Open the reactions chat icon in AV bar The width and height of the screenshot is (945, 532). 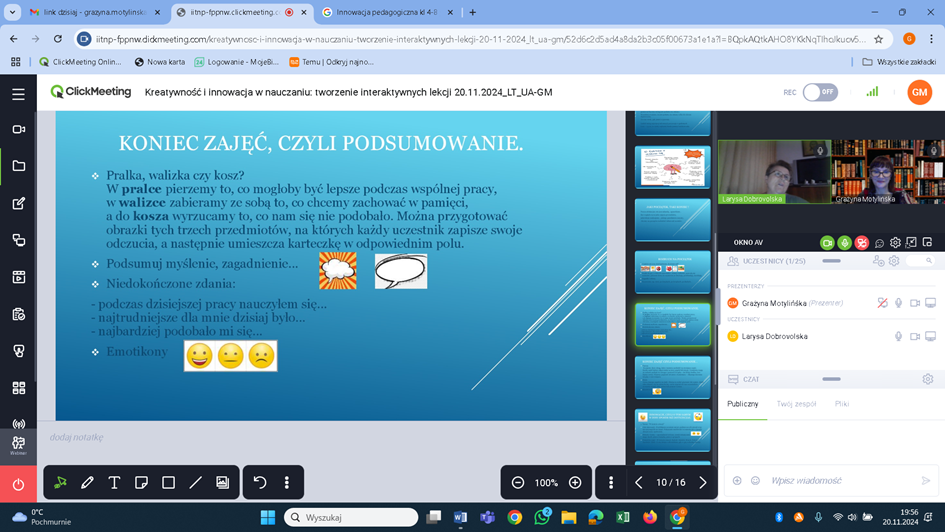point(879,243)
